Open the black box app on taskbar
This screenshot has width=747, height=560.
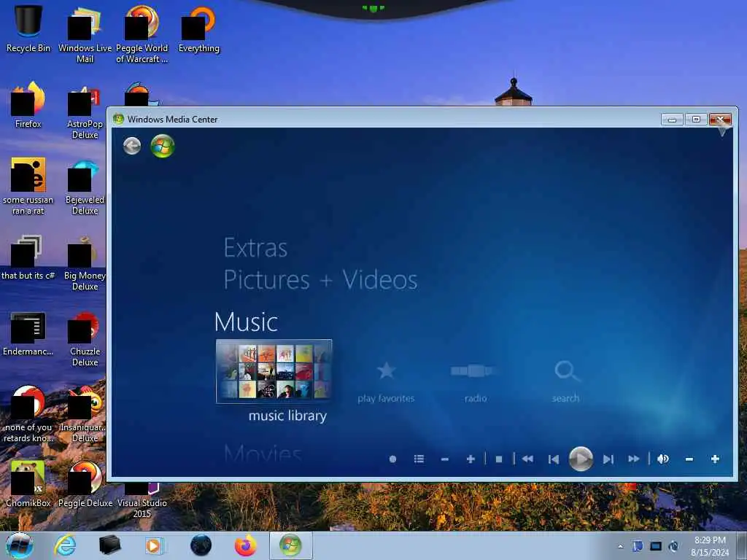[109, 545]
